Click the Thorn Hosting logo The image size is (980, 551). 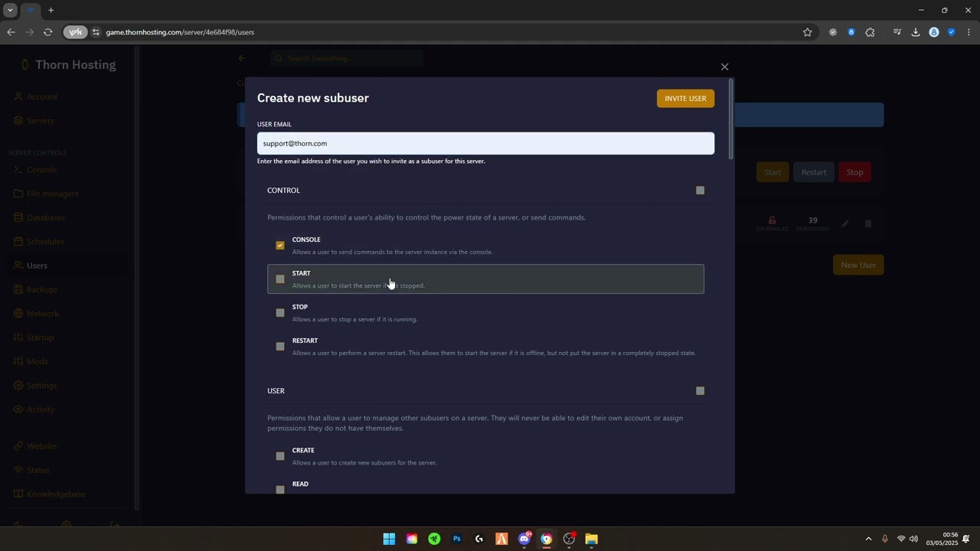tap(68, 65)
